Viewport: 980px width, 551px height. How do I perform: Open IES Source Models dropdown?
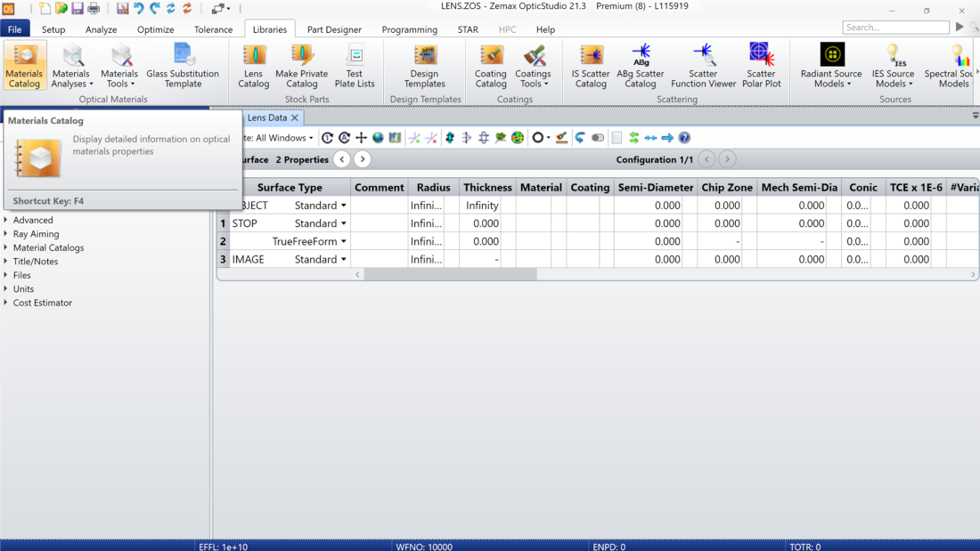point(893,66)
